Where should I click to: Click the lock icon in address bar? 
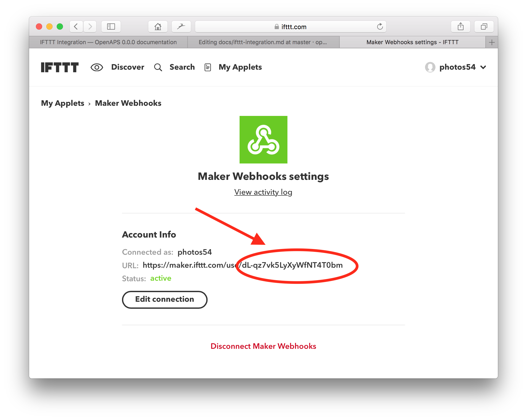277,27
